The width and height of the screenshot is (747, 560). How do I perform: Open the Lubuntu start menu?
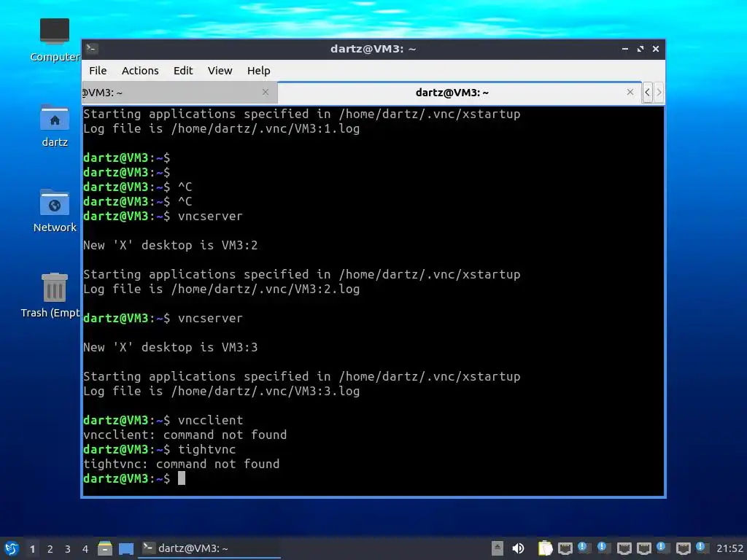pos(12,548)
